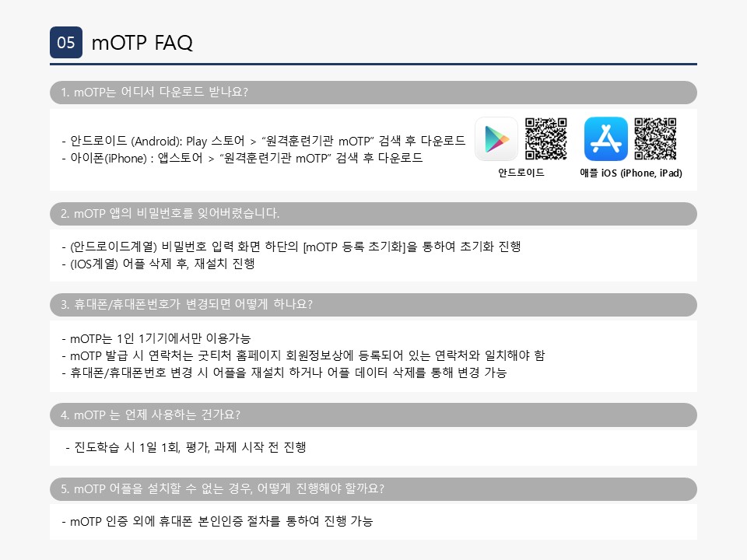This screenshot has width=747, height=560.
Task: Select question 1 header about mOTP download
Action: point(373,93)
